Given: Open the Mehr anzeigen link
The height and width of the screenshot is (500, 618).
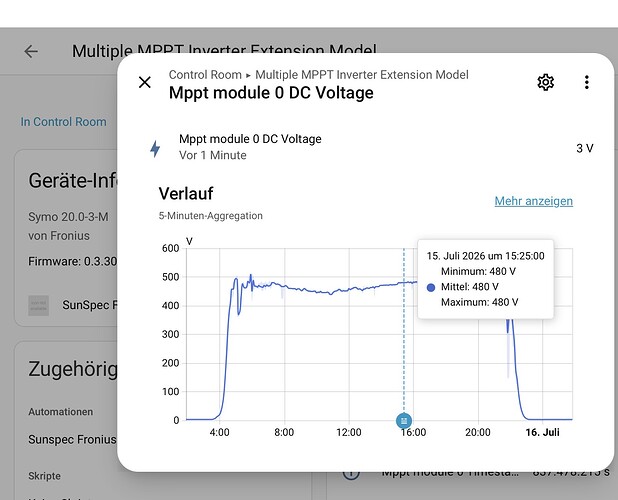Looking at the screenshot, I should (x=534, y=201).
